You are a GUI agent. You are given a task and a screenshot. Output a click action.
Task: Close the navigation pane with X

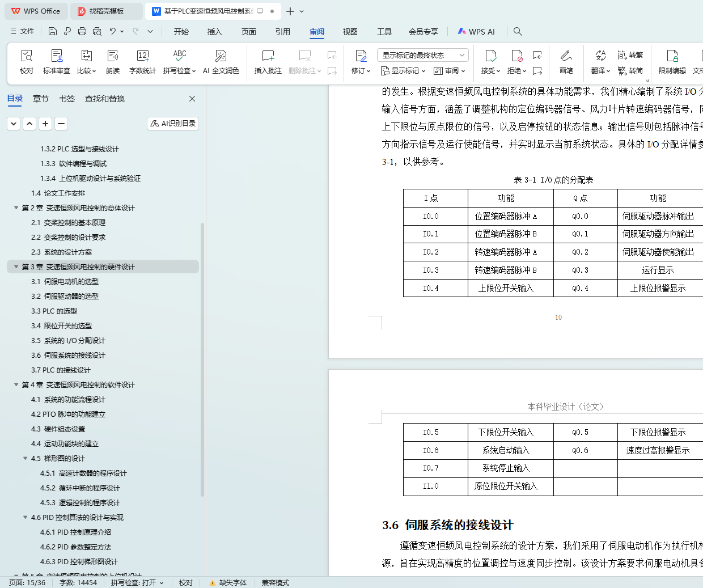click(192, 99)
